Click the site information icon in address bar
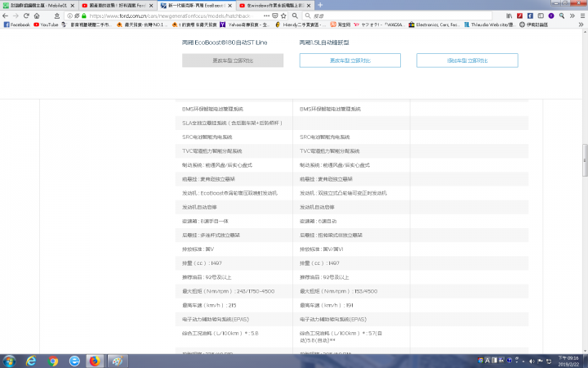588x368 pixels. point(69,16)
